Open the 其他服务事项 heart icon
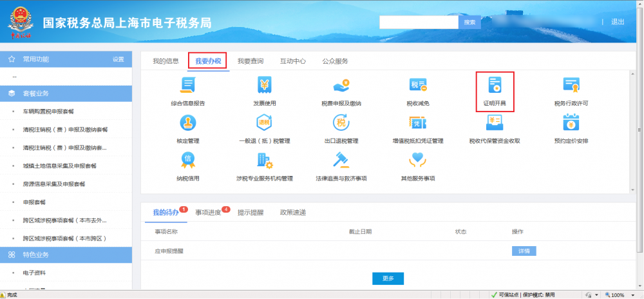Screen dimensions: 644x299 click(x=418, y=160)
